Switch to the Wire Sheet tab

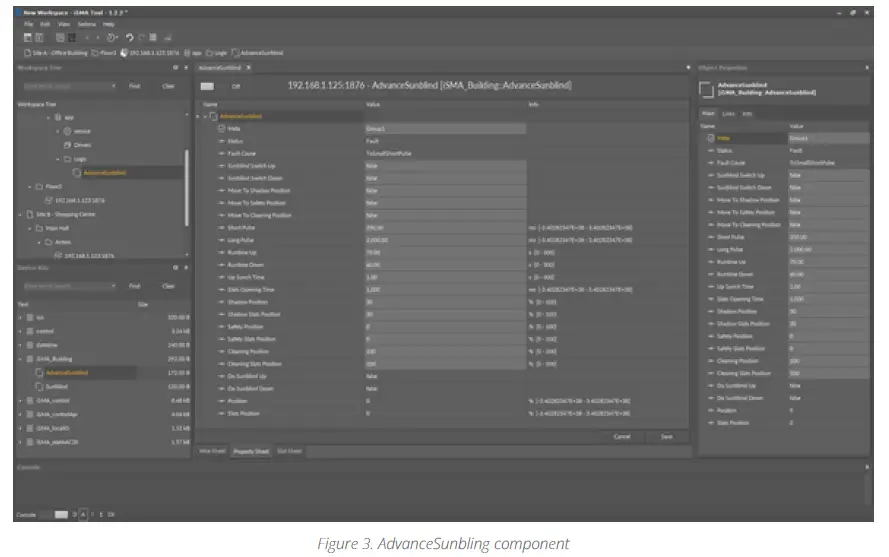[x=212, y=451]
